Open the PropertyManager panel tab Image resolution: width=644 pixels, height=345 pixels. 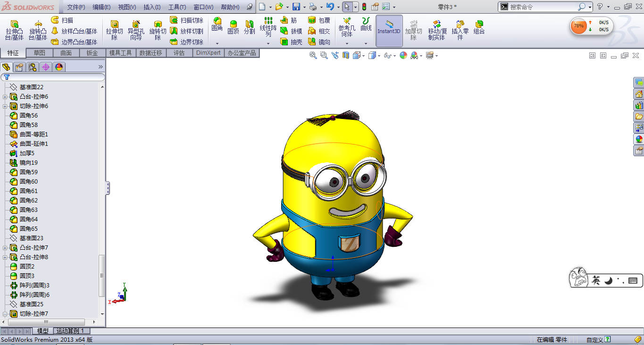pos(19,67)
